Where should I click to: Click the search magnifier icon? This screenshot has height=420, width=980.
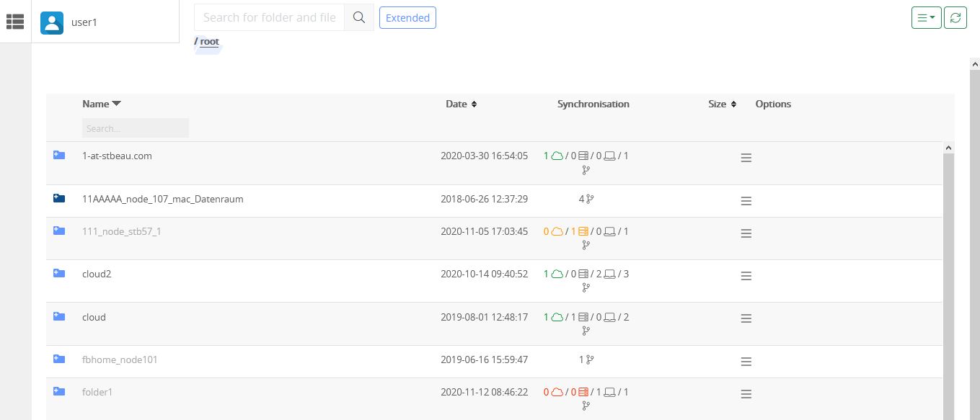coord(359,17)
